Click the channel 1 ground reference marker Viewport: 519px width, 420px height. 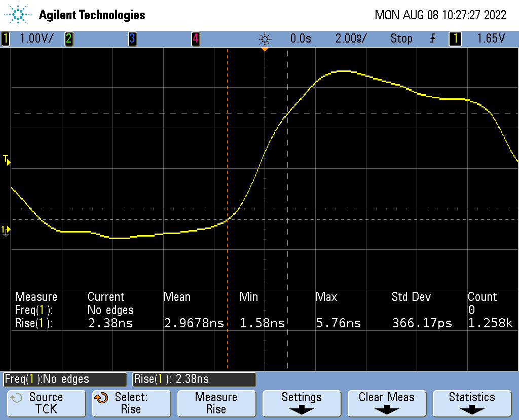click(x=6, y=231)
